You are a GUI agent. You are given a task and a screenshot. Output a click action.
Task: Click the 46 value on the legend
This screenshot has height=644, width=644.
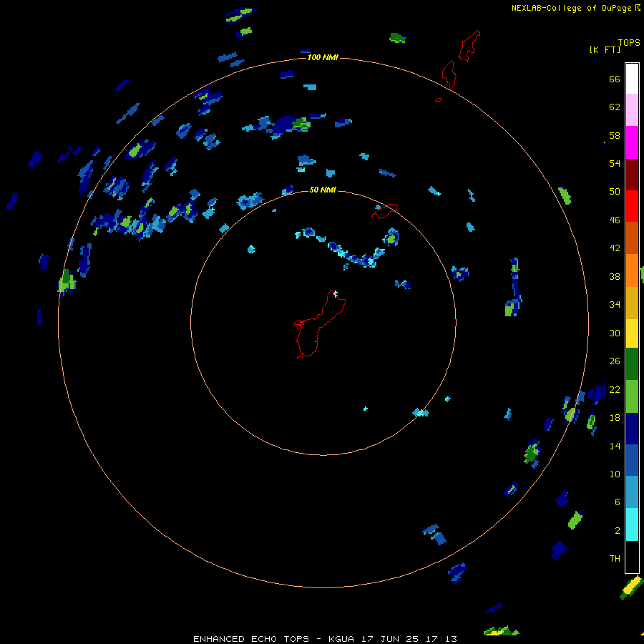tap(615, 220)
